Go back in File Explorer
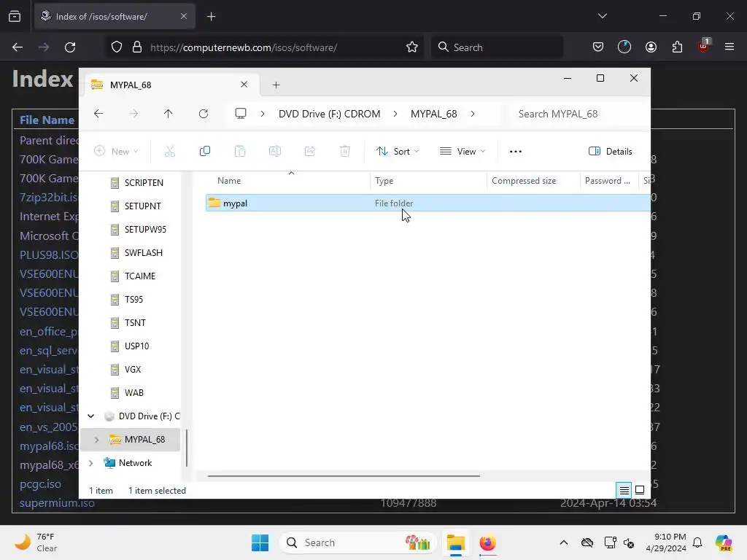 click(98, 114)
